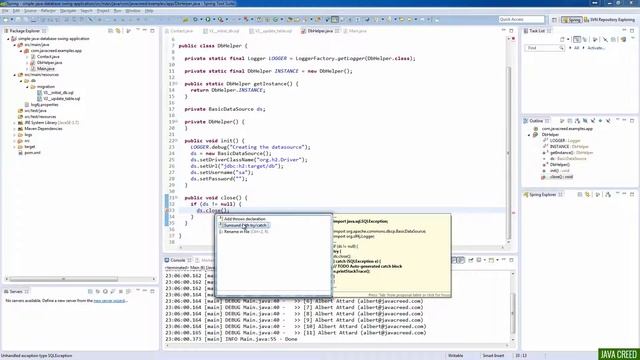Switch to the Spring perspective
Image resolution: width=640 pixels, height=360 pixels.
(572, 20)
